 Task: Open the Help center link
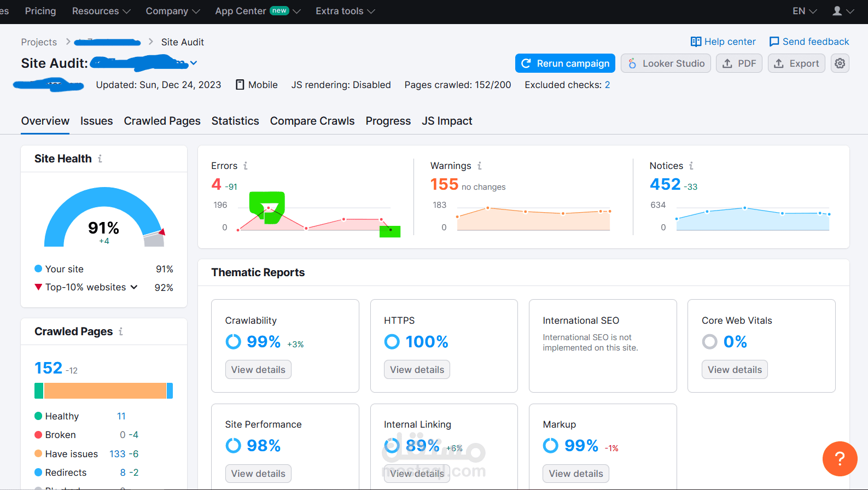[x=730, y=42]
